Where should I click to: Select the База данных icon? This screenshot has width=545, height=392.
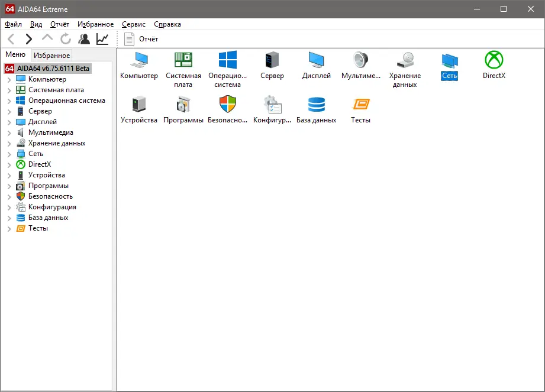coord(316,105)
